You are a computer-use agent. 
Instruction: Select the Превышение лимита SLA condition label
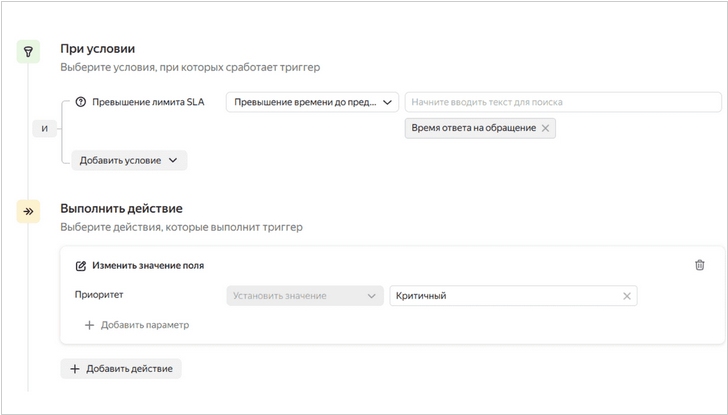(x=148, y=102)
